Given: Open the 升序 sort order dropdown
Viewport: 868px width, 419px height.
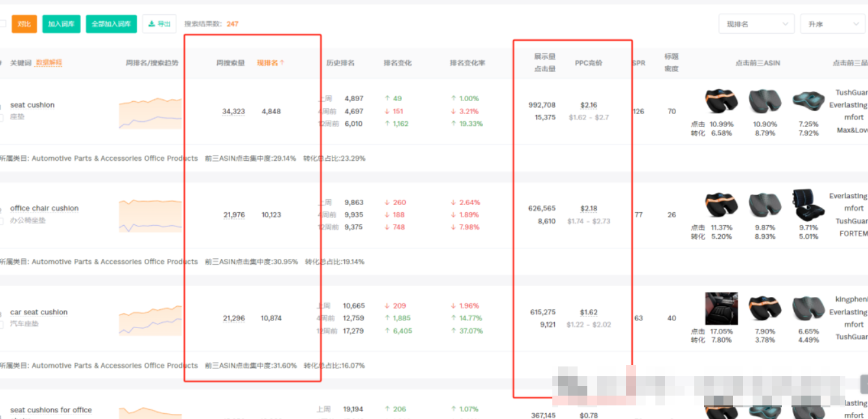Looking at the screenshot, I should click(832, 24).
